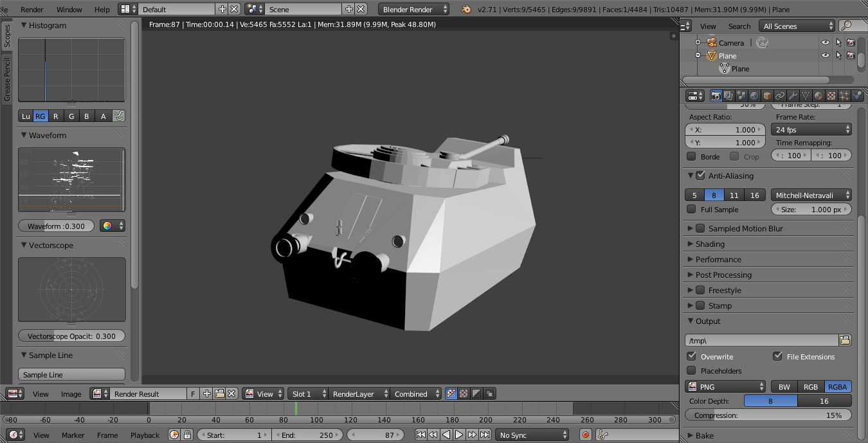Viewport: 868px width, 443px height.
Task: Open the Texture checkerboard properties tab
Action: (831, 96)
